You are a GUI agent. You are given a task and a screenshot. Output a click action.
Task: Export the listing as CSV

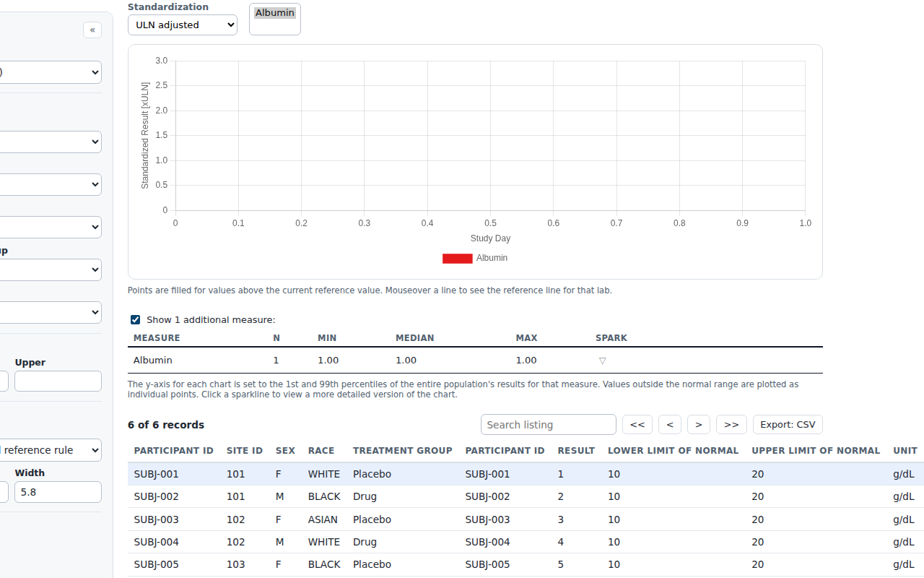(x=788, y=425)
